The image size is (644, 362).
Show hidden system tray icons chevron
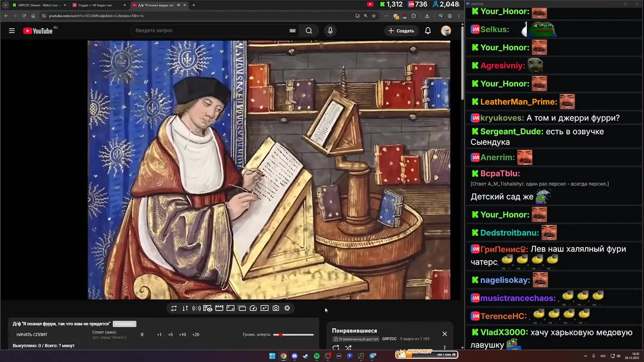click(x=586, y=356)
